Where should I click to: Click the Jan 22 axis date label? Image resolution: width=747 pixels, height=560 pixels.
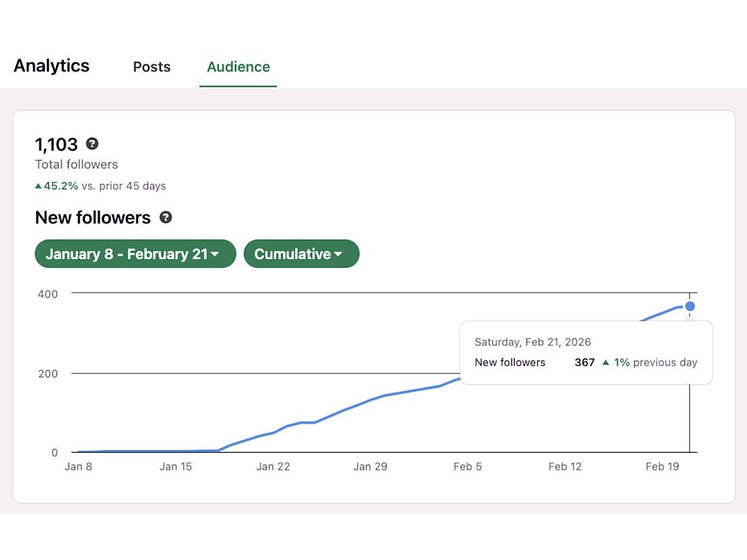[x=274, y=466]
